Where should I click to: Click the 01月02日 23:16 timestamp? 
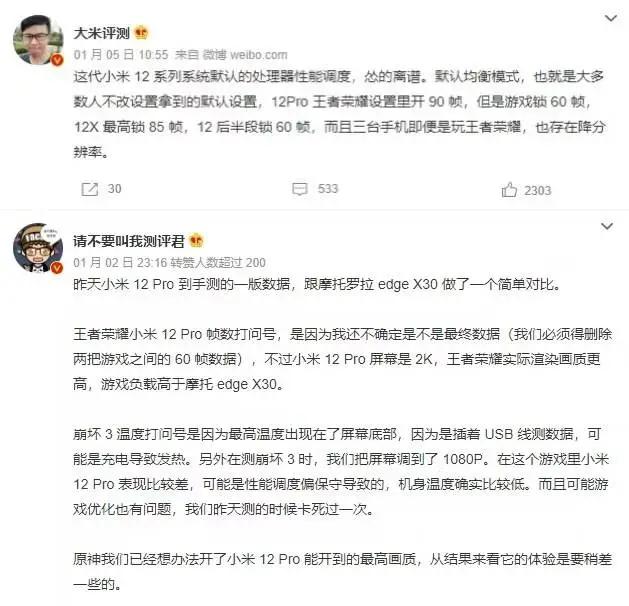(120, 263)
